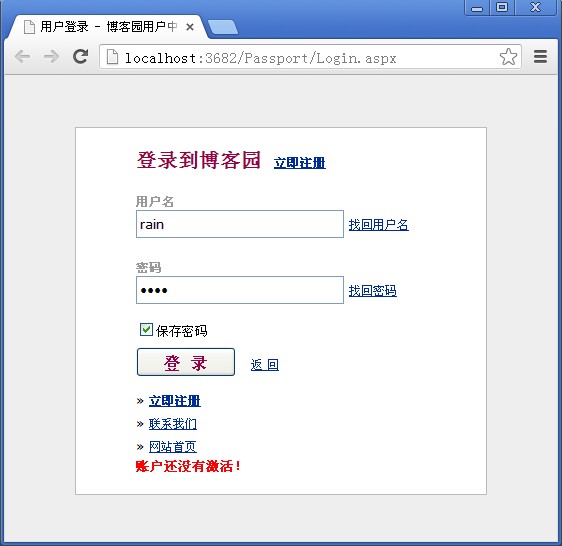Open the 找回用户名 link

click(x=378, y=225)
